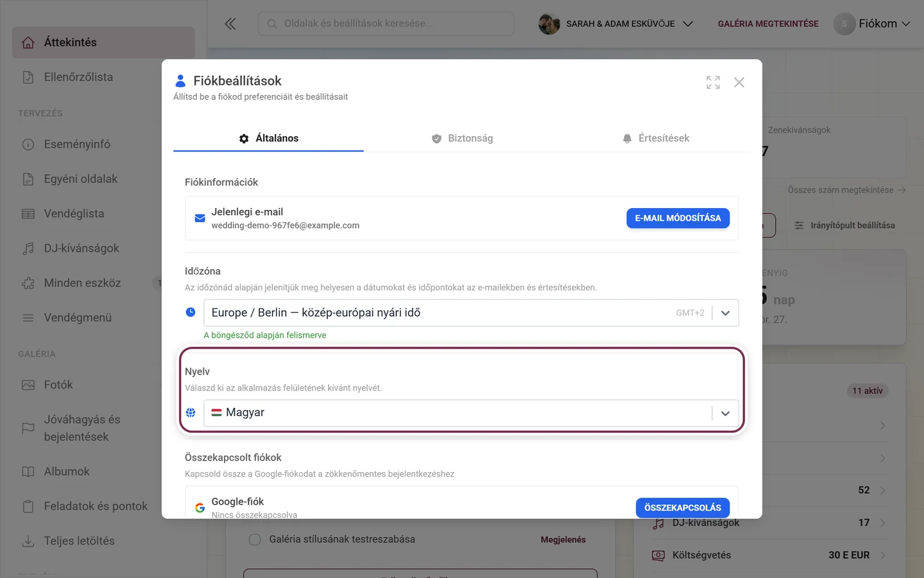Click the Összes szám megtekintése link
This screenshot has width=924, height=578.
click(846, 190)
